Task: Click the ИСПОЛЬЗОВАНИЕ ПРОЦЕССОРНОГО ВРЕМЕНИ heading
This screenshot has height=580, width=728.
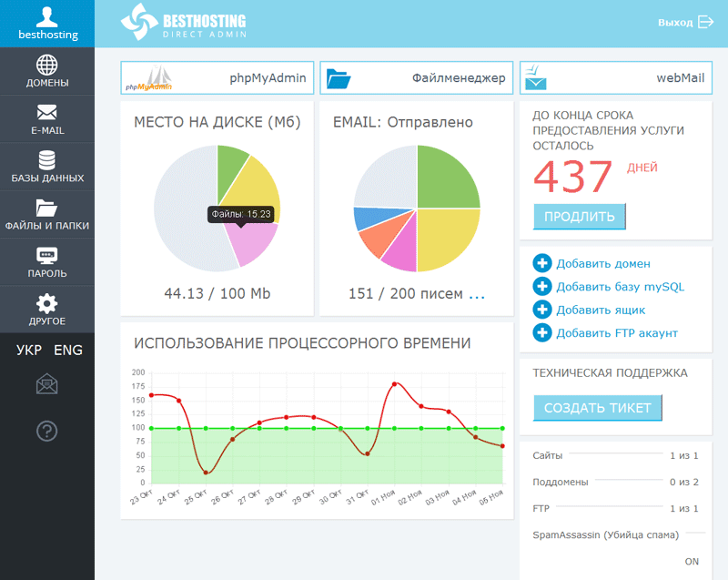Action: pyautogui.click(x=302, y=343)
